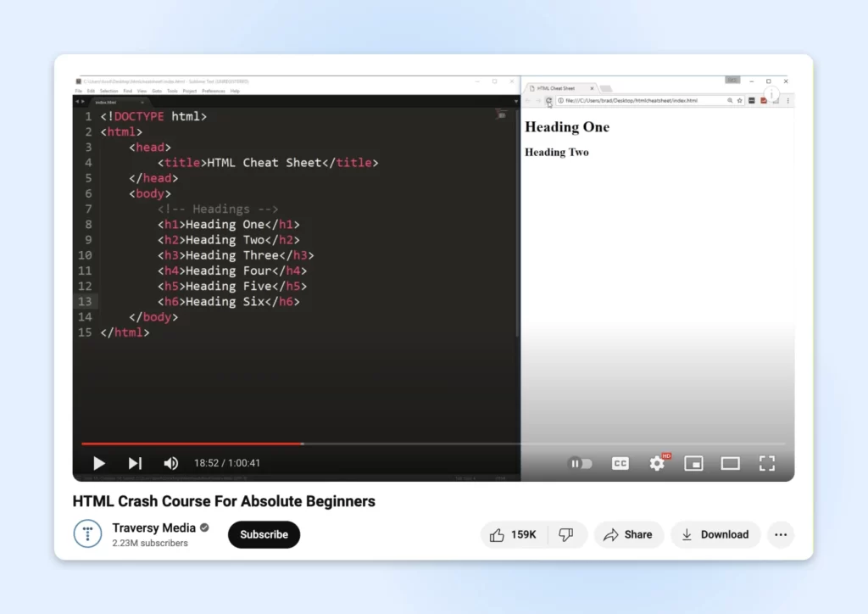
Task: Click Heading Two in browser page
Action: (x=557, y=153)
